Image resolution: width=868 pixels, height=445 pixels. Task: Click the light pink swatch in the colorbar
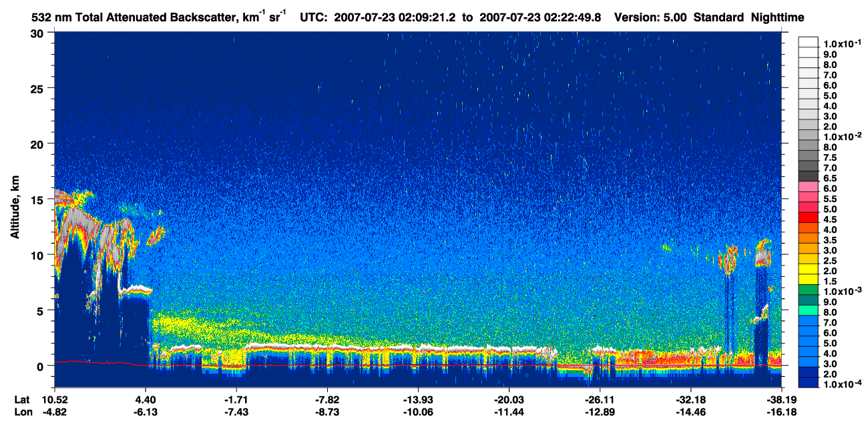pos(809,187)
